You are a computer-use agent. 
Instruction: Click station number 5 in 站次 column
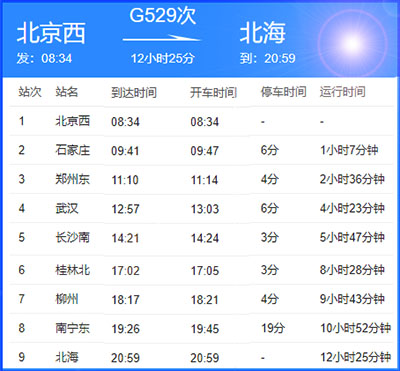click(22, 238)
